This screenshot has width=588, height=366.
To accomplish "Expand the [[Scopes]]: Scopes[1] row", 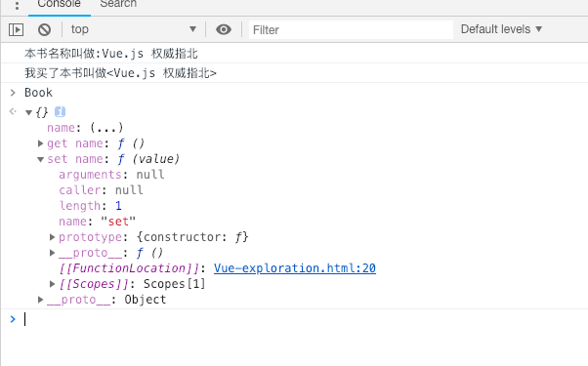I will coord(53,284).
